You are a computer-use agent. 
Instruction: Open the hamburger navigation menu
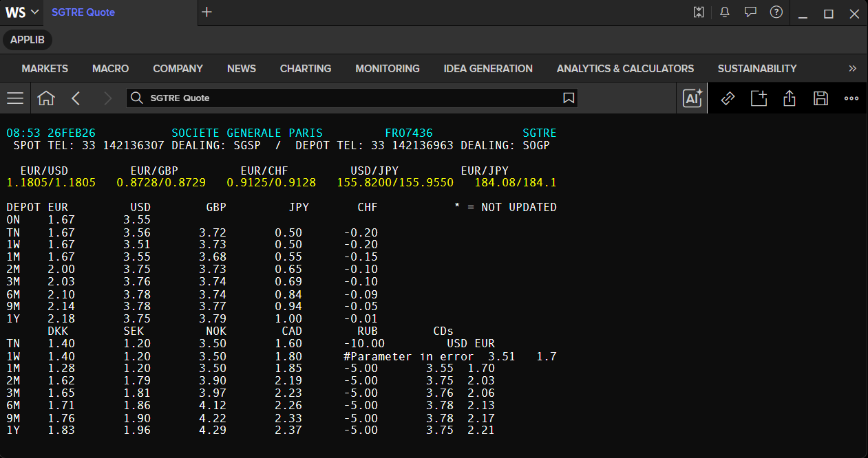coord(15,98)
